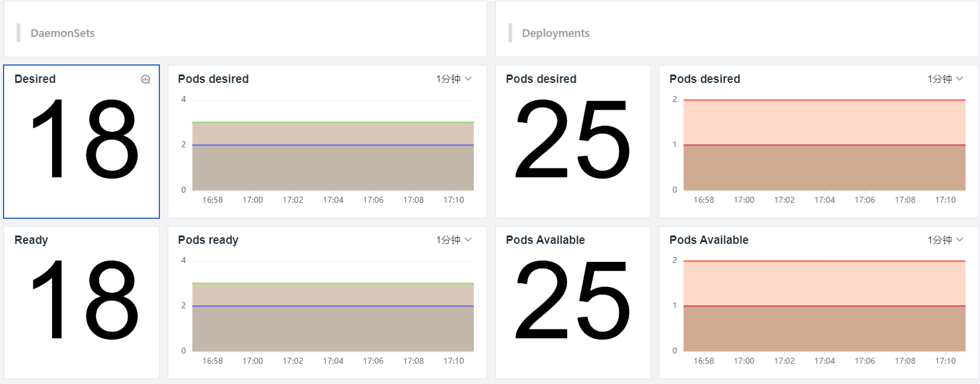Click green line in DaemonSets Pods desired chart
The height and width of the screenshot is (384, 980).
[x=332, y=122]
